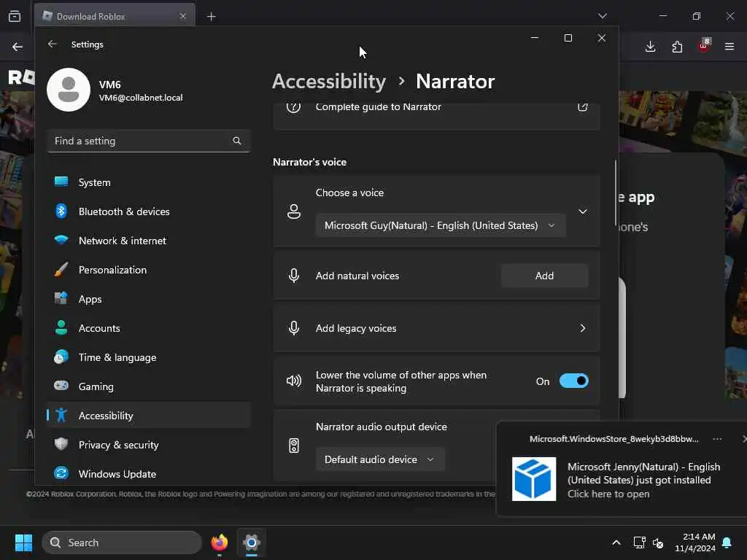The height and width of the screenshot is (560, 747).
Task: Click the Privacy & security shield icon
Action: [x=61, y=444]
